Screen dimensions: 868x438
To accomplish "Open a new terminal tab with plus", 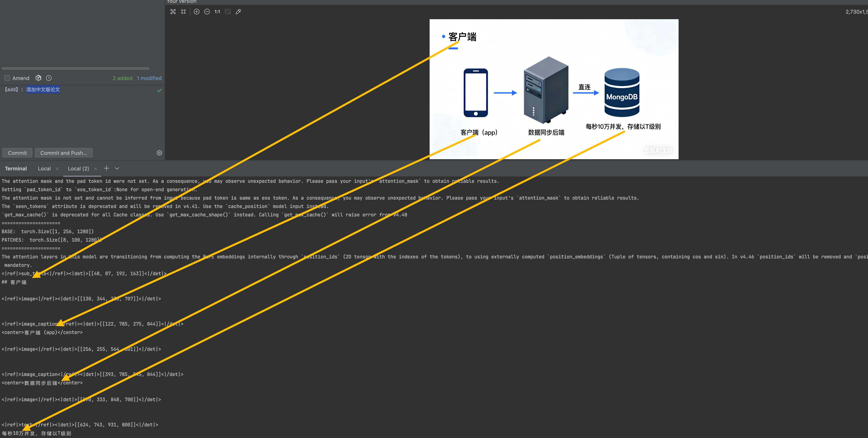I will (107, 169).
